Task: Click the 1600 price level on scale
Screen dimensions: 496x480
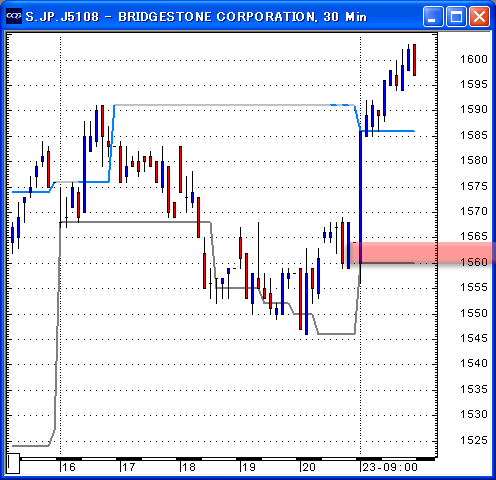Action: pyautogui.click(x=474, y=59)
